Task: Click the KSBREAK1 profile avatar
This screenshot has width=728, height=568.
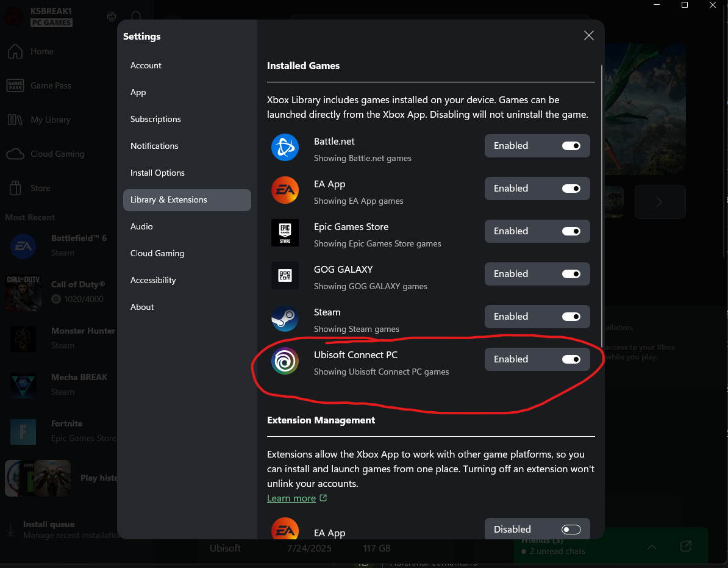Action: pyautogui.click(x=13, y=16)
